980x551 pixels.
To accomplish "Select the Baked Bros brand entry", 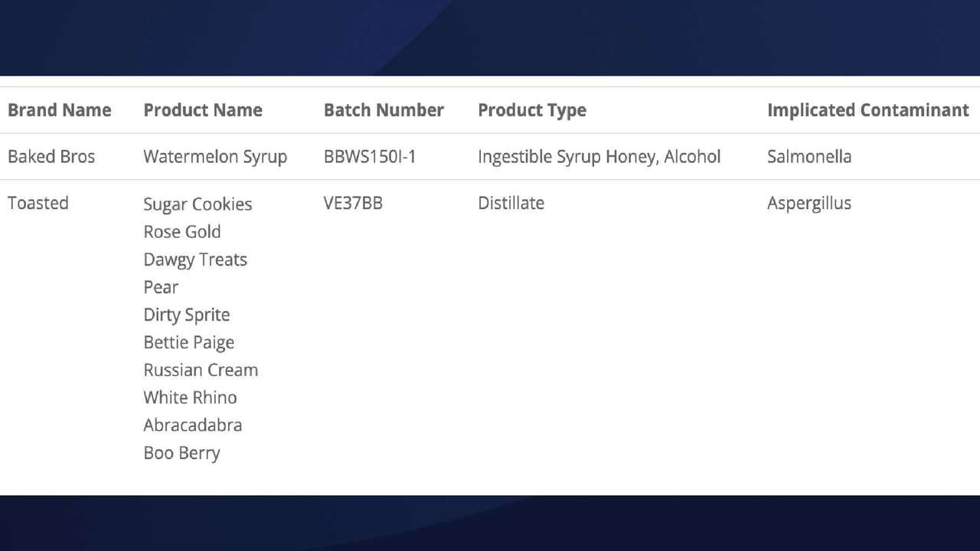I will tap(51, 156).
